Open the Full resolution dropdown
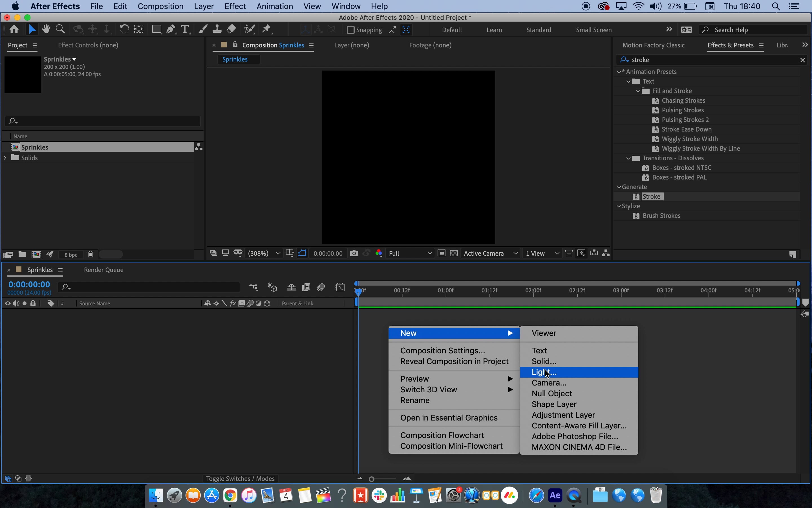This screenshot has height=508, width=812. click(x=410, y=253)
